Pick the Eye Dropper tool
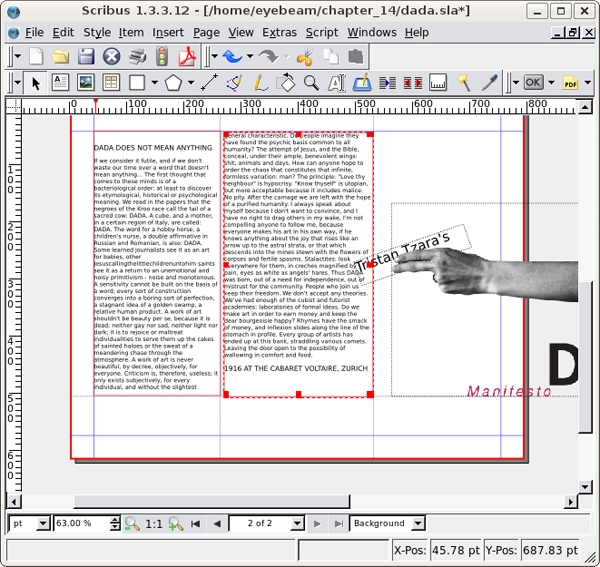This screenshot has width=600, height=567. coord(491,83)
